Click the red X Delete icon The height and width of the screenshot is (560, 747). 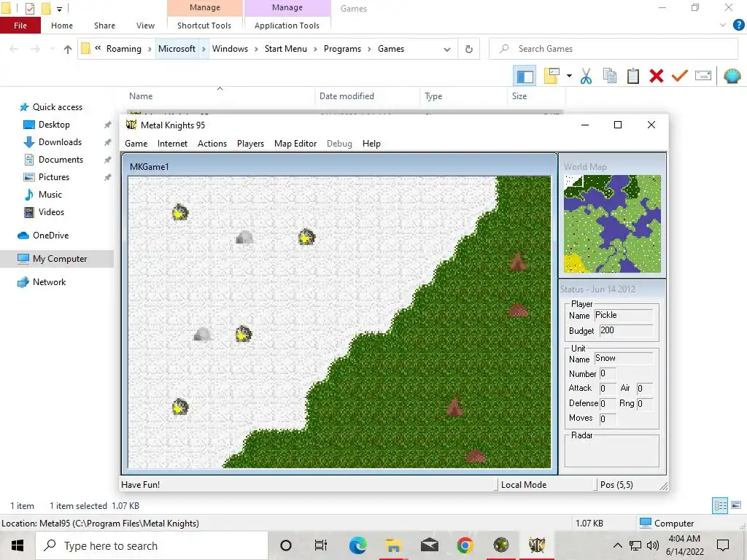point(656,76)
